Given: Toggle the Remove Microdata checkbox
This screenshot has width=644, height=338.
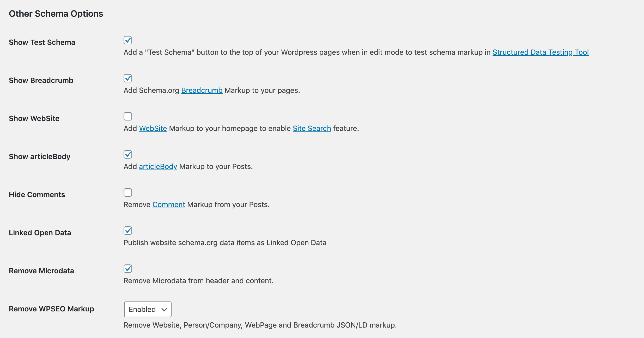Looking at the screenshot, I should (128, 269).
